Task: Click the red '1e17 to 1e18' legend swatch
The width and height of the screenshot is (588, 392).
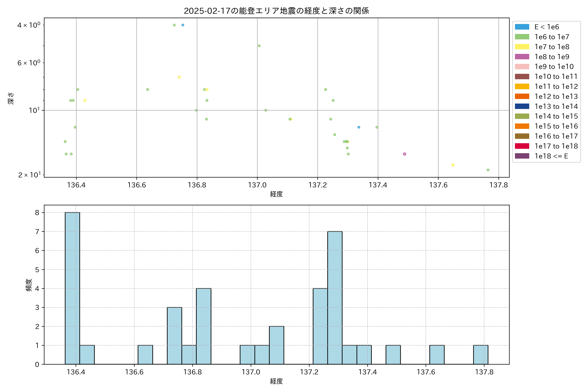Action: [522, 146]
